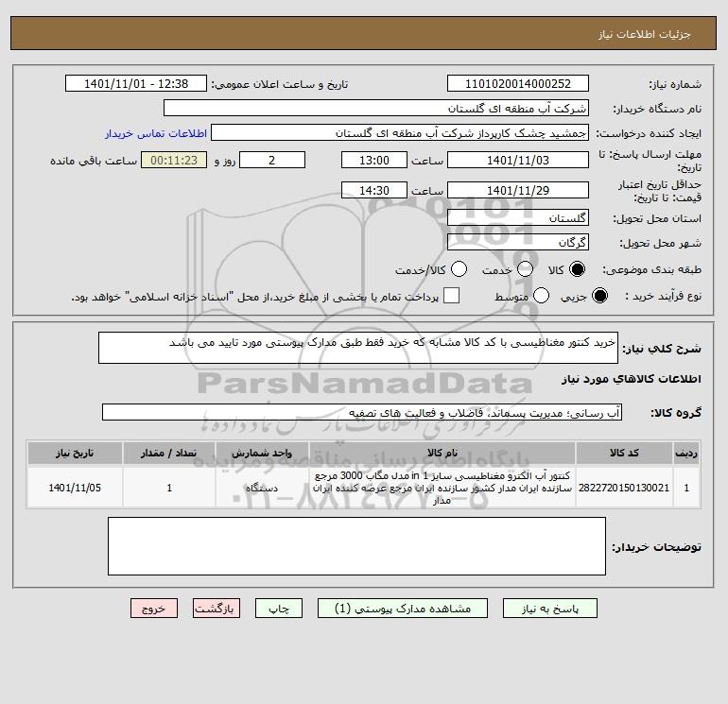This screenshot has height=704, width=728.
Task: Click the ساعت باقی مانده label
Action: point(94,161)
